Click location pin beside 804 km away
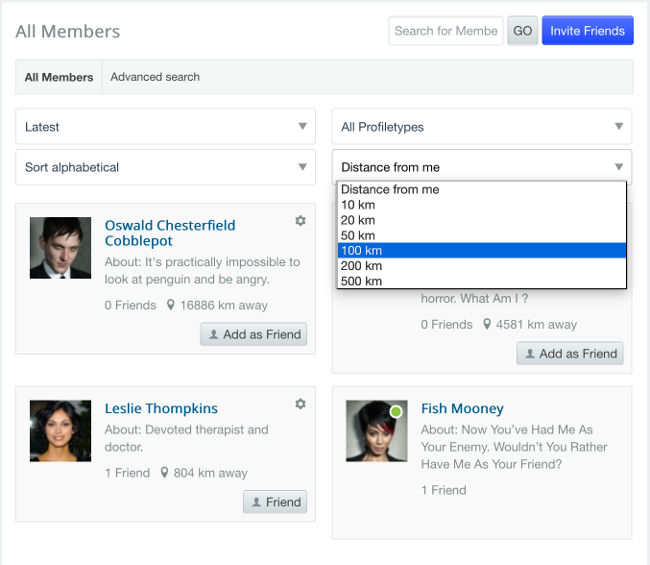Screen dimensions: 650x565 coord(164,473)
